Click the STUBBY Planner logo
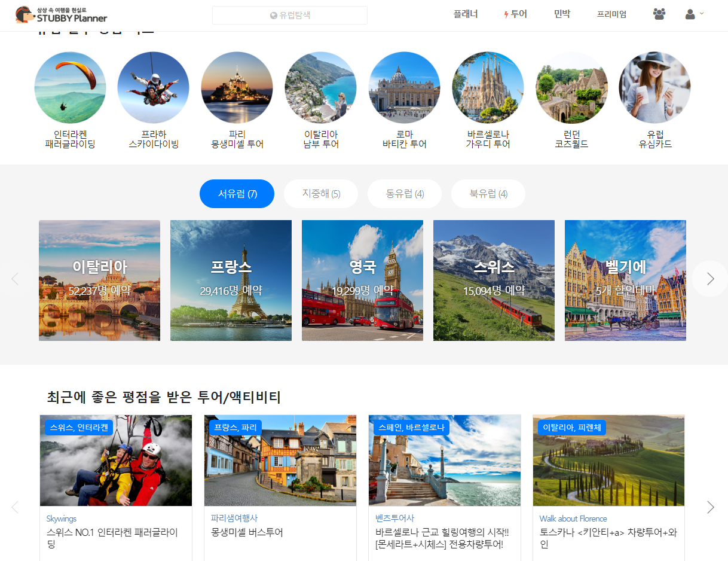 point(61,14)
